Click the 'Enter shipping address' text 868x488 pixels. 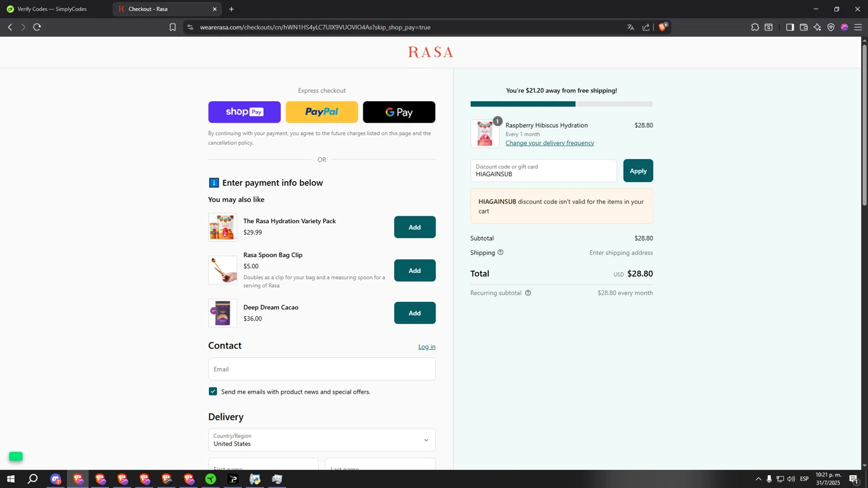coord(621,253)
